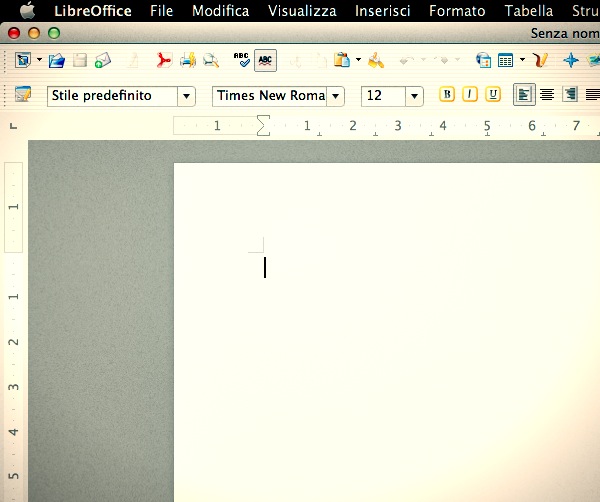Open the Table size dropdown arrow

(522, 59)
